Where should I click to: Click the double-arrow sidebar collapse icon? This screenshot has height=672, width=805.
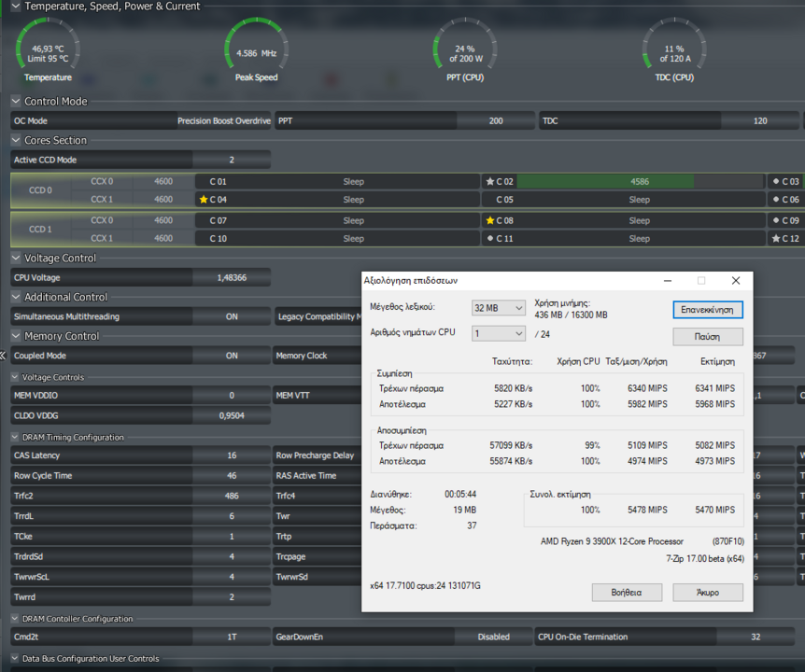4,356
